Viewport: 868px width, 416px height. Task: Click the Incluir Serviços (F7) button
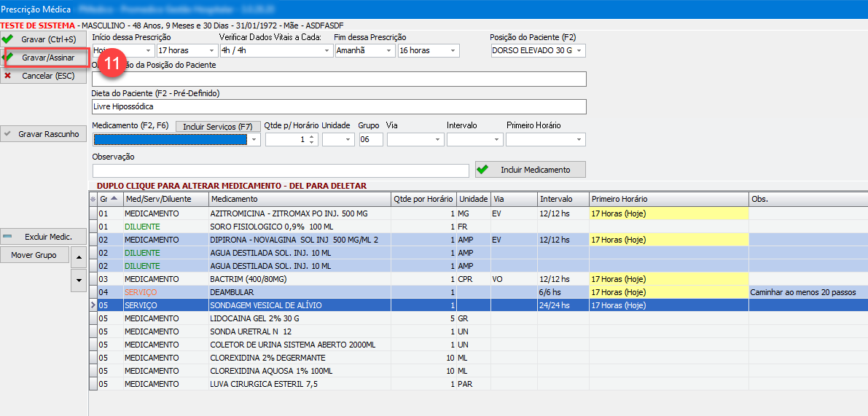pos(217,126)
